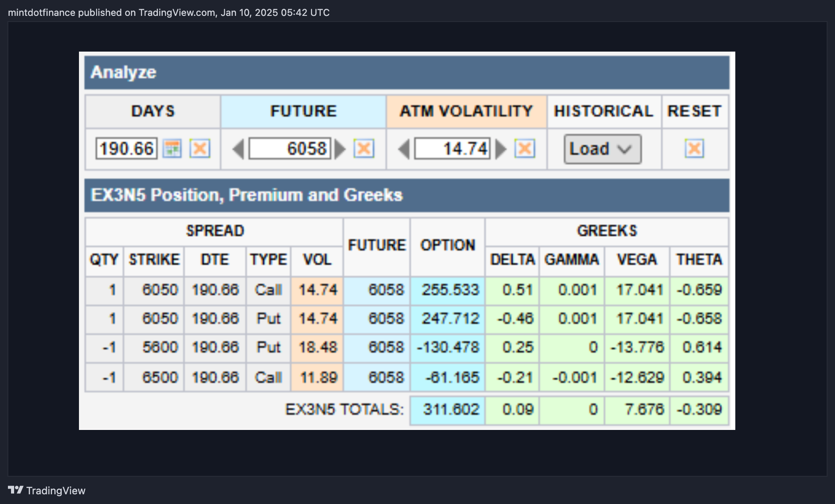
Task: Click the total option premium 311.602
Action: pos(448,410)
